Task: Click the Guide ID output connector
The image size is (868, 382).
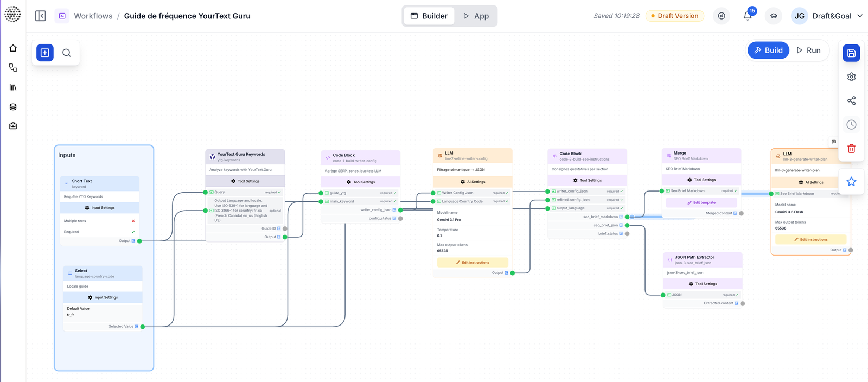Action: point(285,228)
